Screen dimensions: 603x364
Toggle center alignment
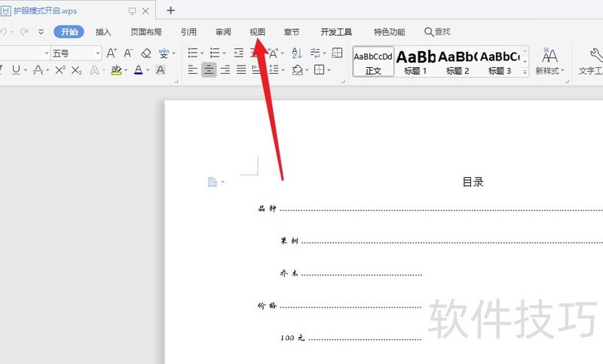[x=209, y=70]
